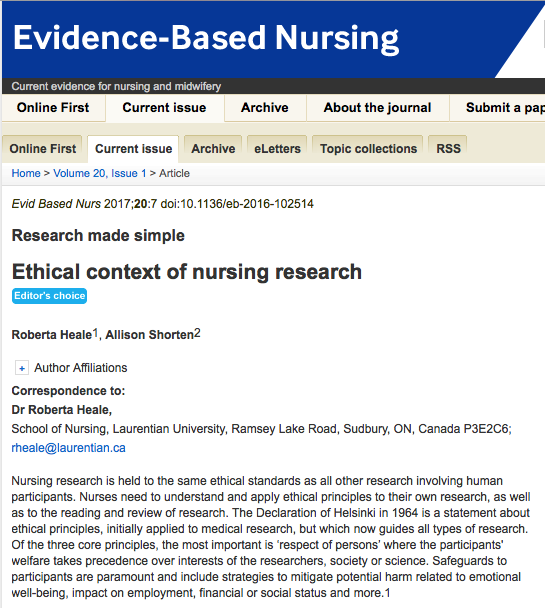Switch to the Current issue sub-tab
This screenshot has height=608, width=545.
[x=133, y=149]
